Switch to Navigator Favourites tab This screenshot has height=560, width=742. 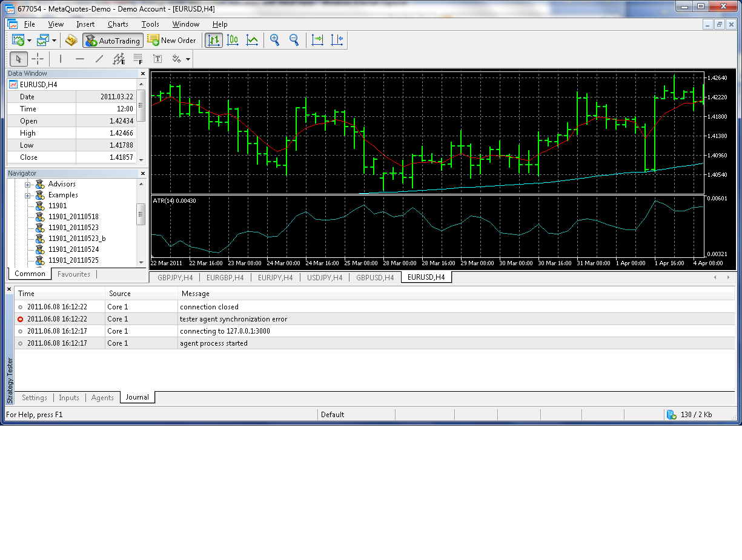(74, 274)
